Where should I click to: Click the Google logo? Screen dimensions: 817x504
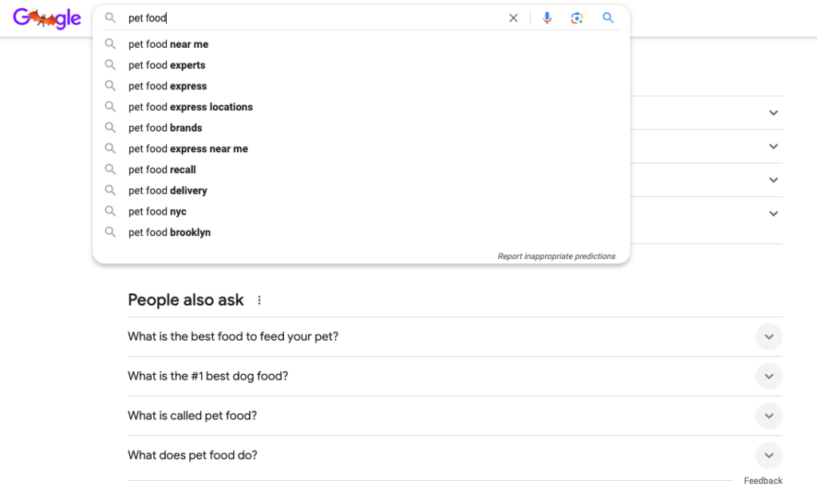(46, 18)
